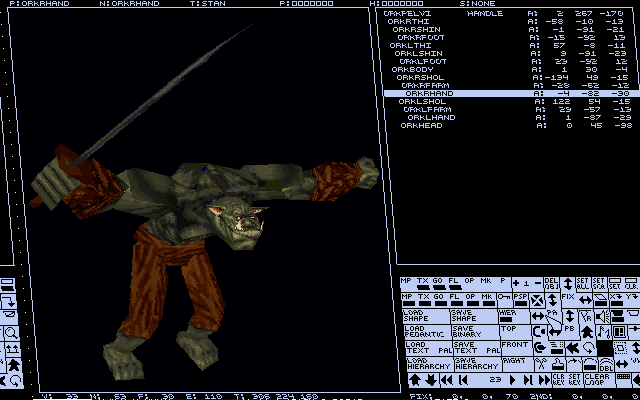The width and height of the screenshot is (640, 400).
Task: Toggle FL in the upper flag row
Action: click(455, 284)
